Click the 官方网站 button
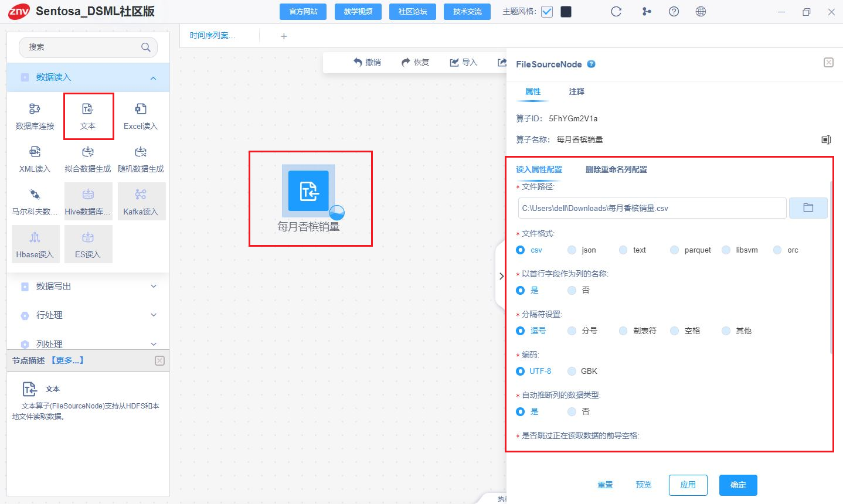This screenshot has width=843, height=504. [304, 12]
